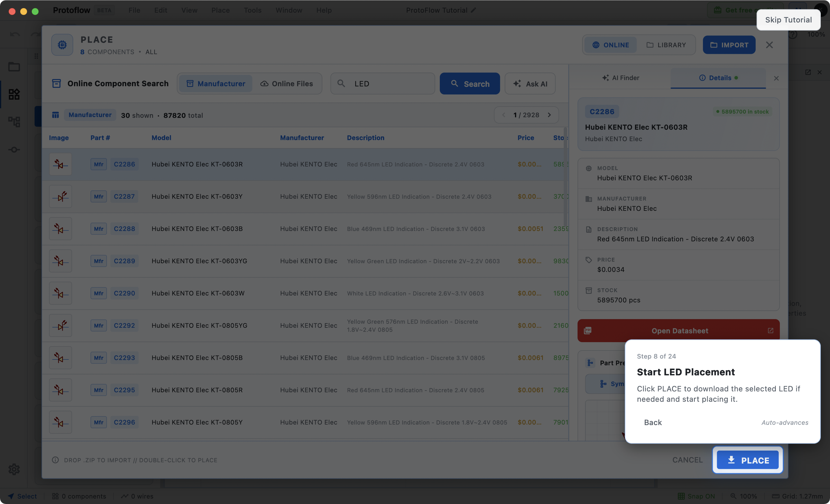Screen dimensions: 830x504
Task: Click the IMPORT button
Action: (x=729, y=45)
